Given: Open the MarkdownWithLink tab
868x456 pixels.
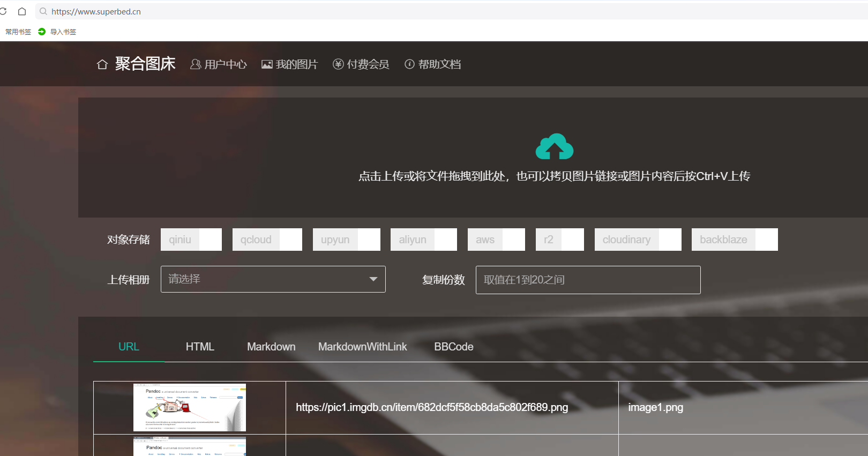Looking at the screenshot, I should tap(363, 347).
